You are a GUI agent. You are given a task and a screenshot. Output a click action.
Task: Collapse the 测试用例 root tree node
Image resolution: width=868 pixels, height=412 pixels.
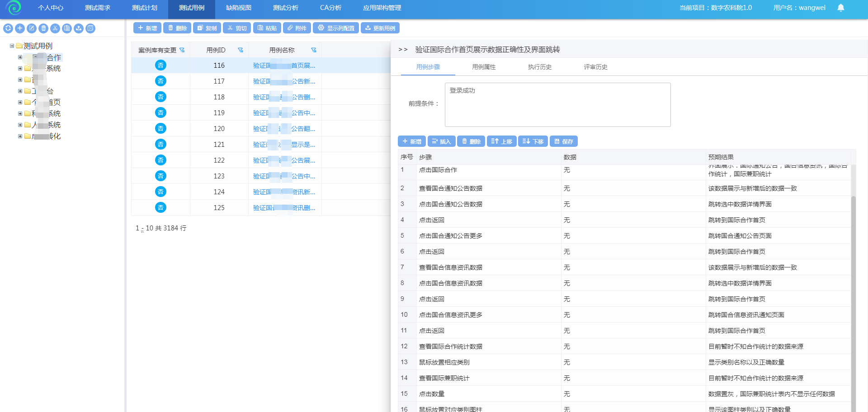[12, 46]
